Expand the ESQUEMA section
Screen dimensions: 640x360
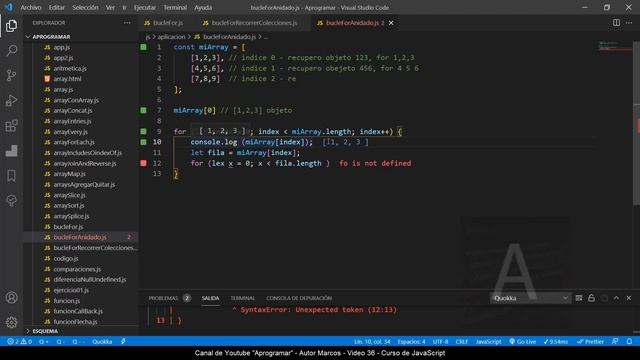click(81, 331)
